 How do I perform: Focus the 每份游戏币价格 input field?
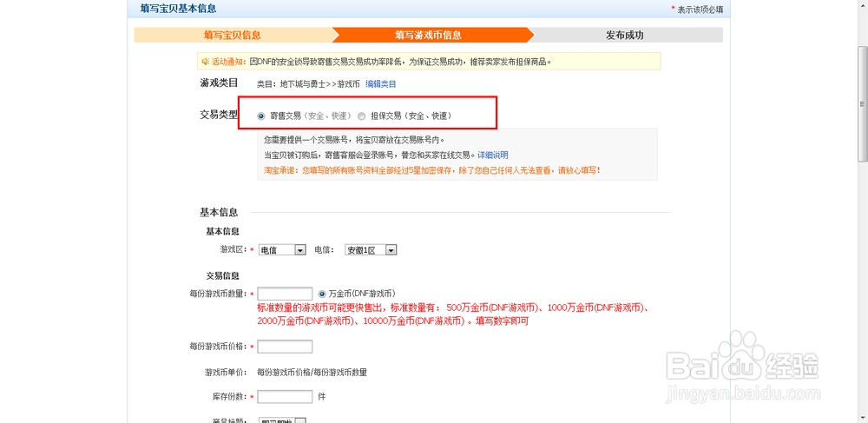pyautogui.click(x=285, y=347)
